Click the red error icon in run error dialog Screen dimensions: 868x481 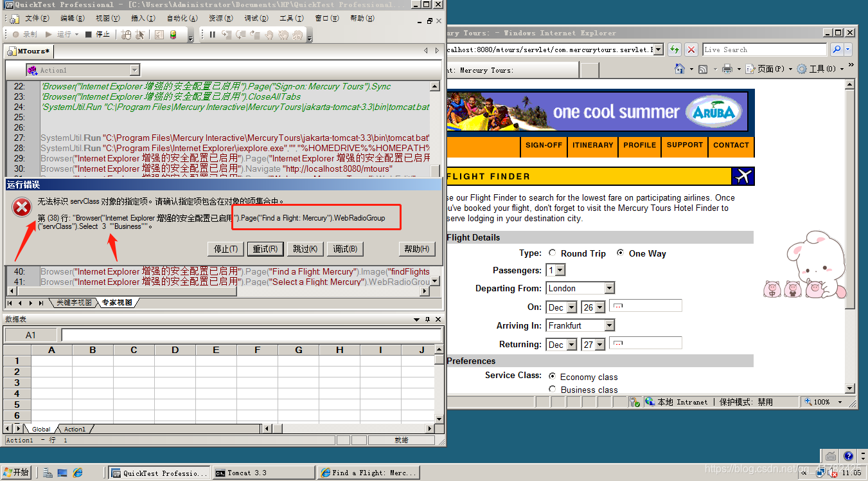click(x=22, y=207)
